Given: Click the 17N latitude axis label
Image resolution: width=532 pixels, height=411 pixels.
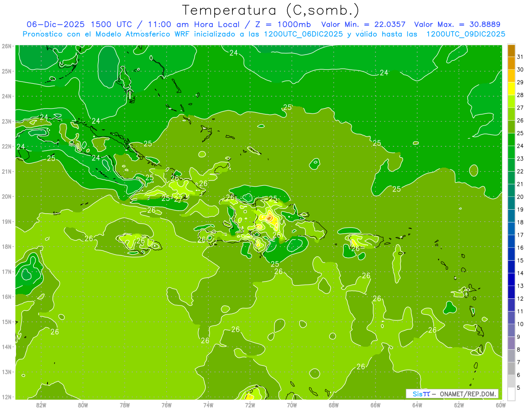Looking at the screenshot, I should click(x=6, y=272).
